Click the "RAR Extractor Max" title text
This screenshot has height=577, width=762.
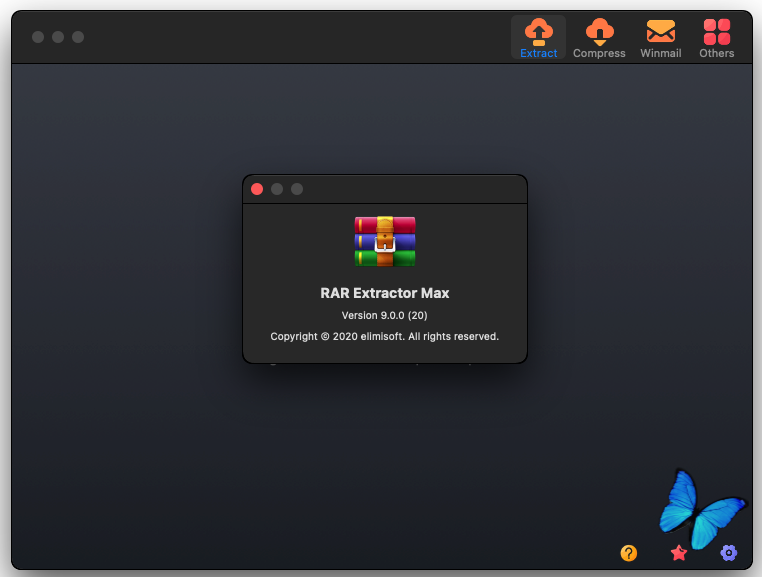[385, 293]
